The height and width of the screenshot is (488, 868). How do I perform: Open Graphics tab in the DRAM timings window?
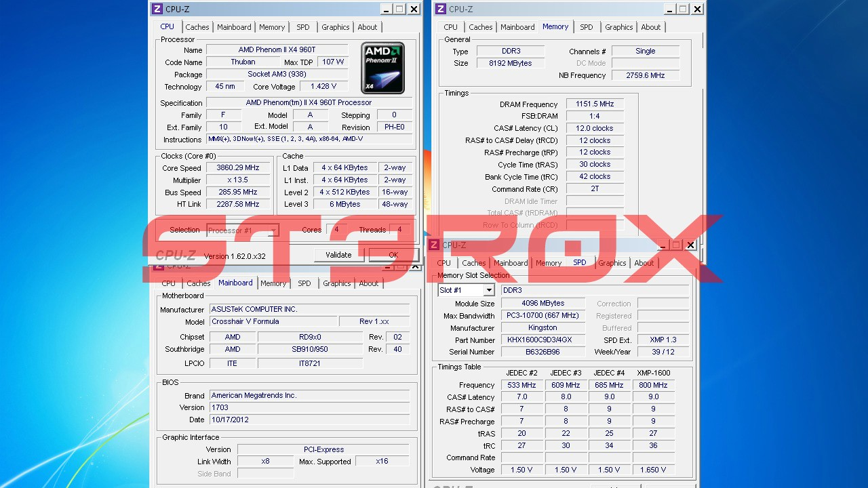619,27
